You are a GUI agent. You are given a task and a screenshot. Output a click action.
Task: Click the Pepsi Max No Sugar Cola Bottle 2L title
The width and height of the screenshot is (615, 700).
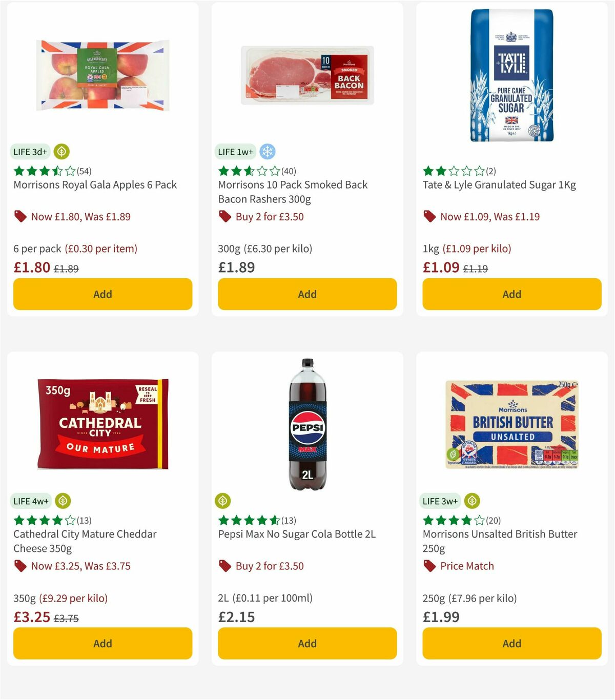coord(297,533)
